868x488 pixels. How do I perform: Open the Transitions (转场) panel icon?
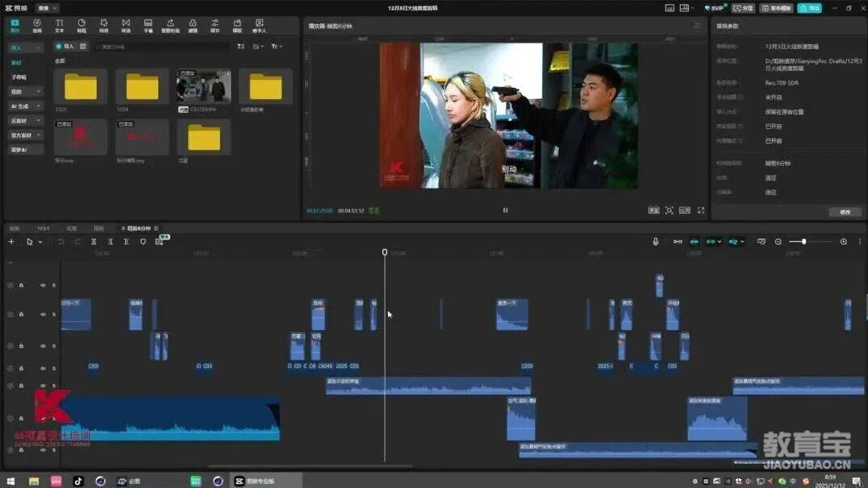point(126,26)
